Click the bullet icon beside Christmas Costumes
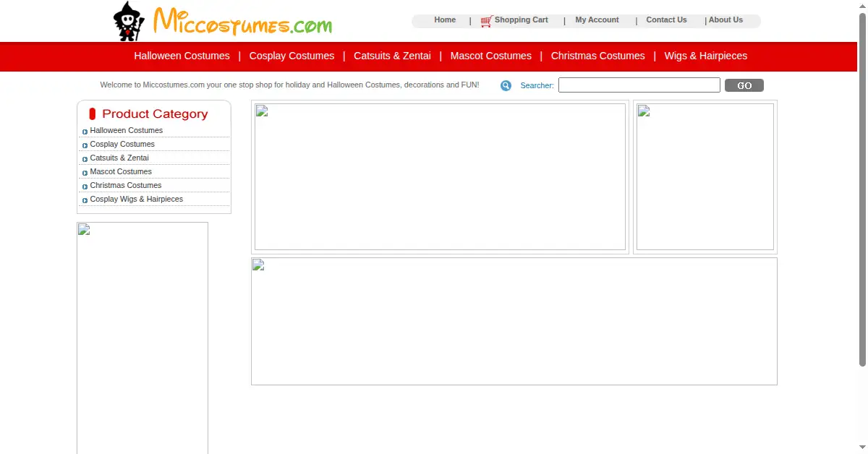 coord(85,187)
